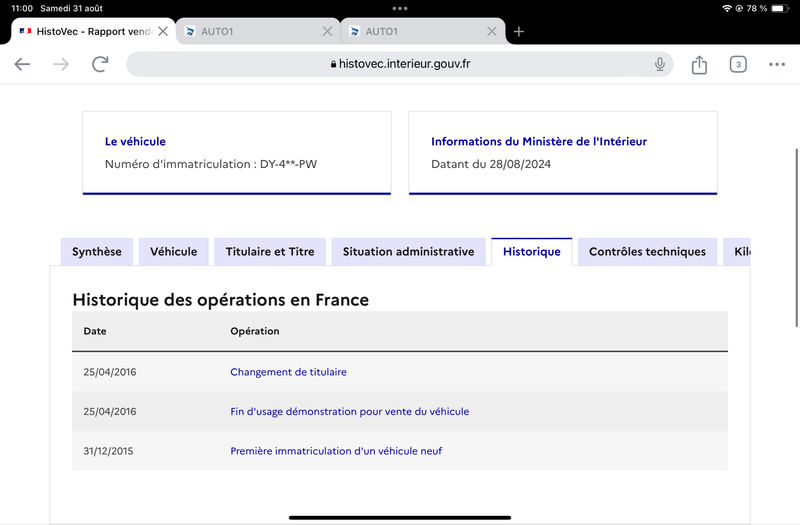Screen dimensions: 800x525
Task: Tap the three-dot multitasking control at top
Action: pos(400,8)
